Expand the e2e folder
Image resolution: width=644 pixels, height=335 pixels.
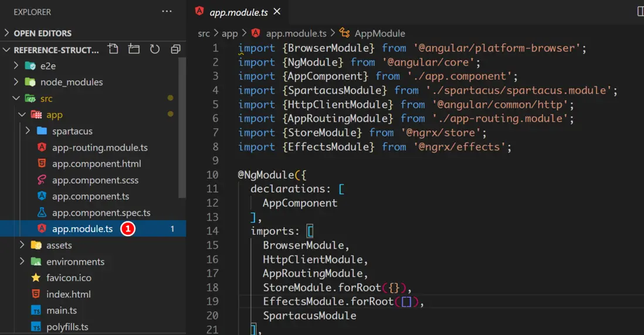pos(48,66)
